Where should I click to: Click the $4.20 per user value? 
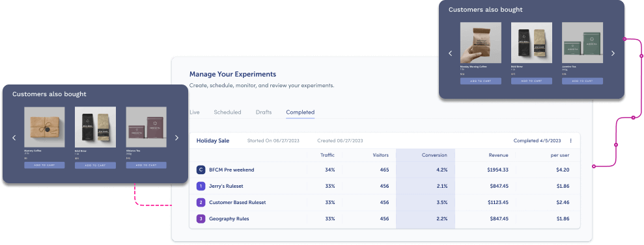point(563,170)
